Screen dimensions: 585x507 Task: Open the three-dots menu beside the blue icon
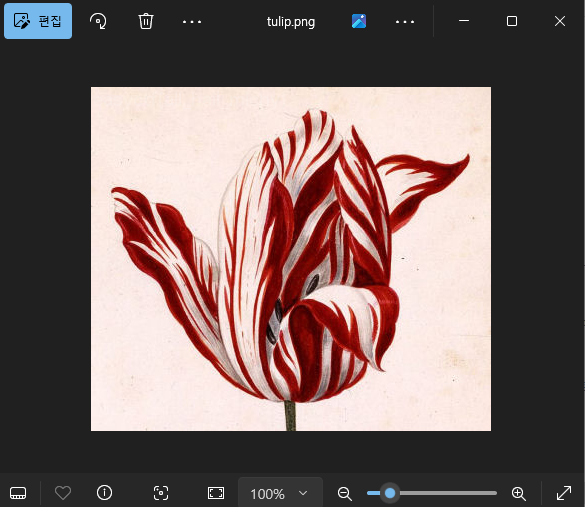[405, 22]
